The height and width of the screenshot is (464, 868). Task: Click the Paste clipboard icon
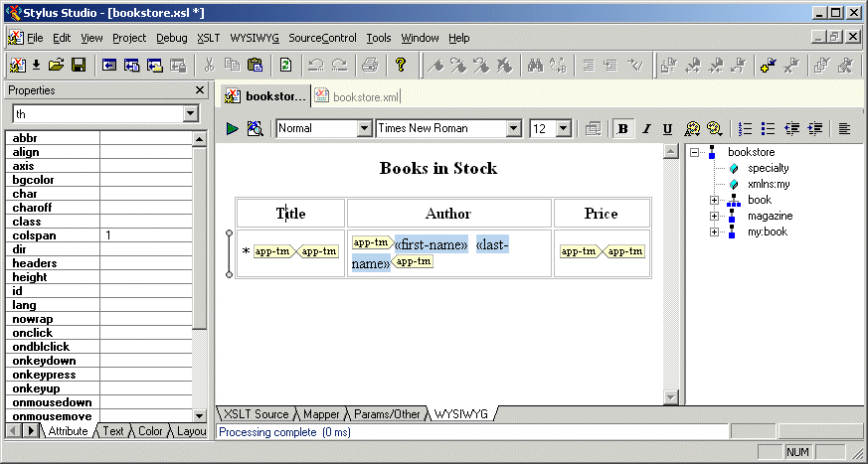coord(255,66)
